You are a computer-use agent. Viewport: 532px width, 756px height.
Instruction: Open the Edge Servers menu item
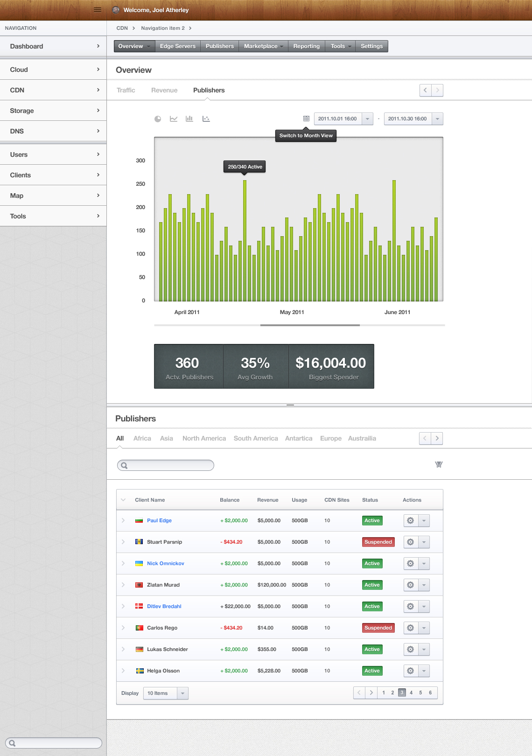coord(178,46)
